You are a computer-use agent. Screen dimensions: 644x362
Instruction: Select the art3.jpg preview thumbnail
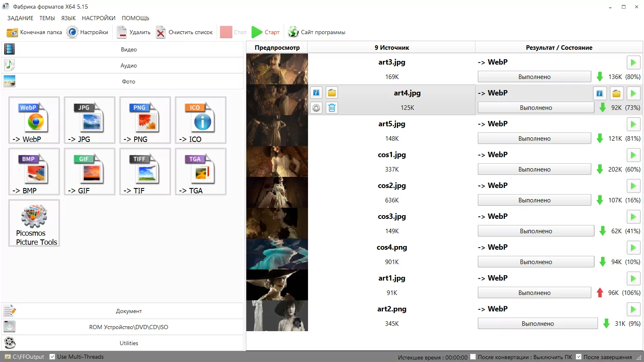pos(277,69)
